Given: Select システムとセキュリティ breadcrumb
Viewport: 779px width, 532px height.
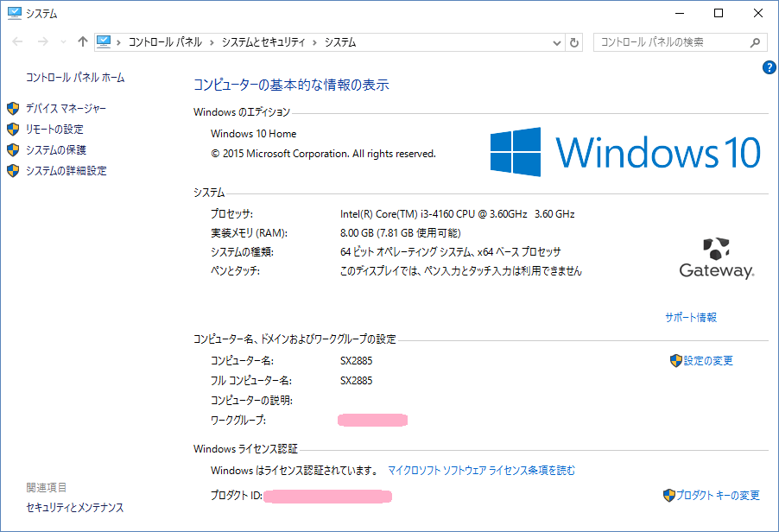Looking at the screenshot, I should point(263,42).
